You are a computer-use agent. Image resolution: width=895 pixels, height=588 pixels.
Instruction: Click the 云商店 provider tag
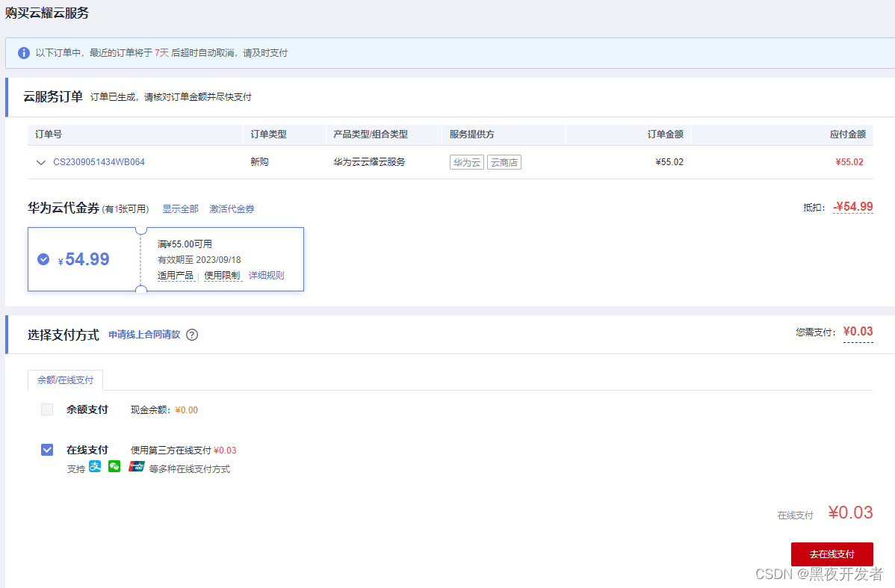click(x=504, y=163)
